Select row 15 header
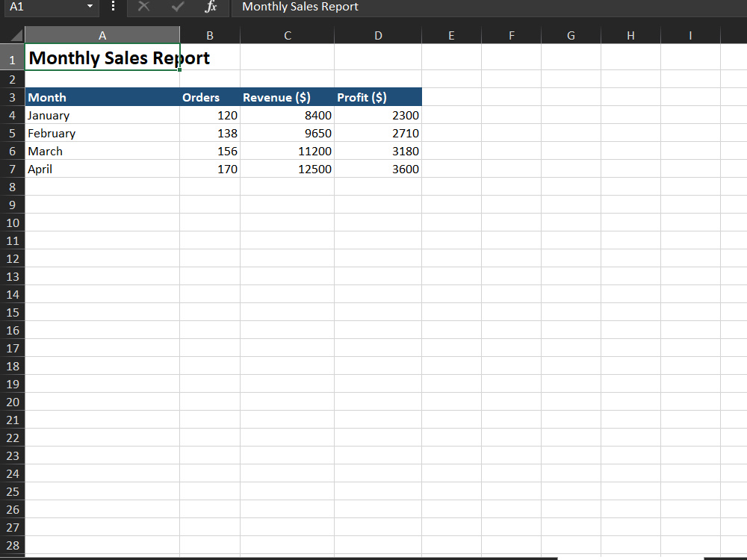The width and height of the screenshot is (747, 560). click(x=13, y=312)
